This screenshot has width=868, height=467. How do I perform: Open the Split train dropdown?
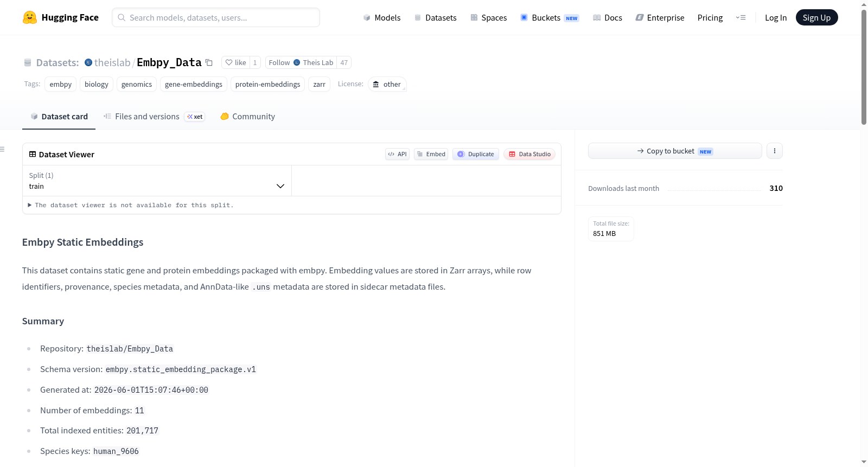pyautogui.click(x=157, y=181)
